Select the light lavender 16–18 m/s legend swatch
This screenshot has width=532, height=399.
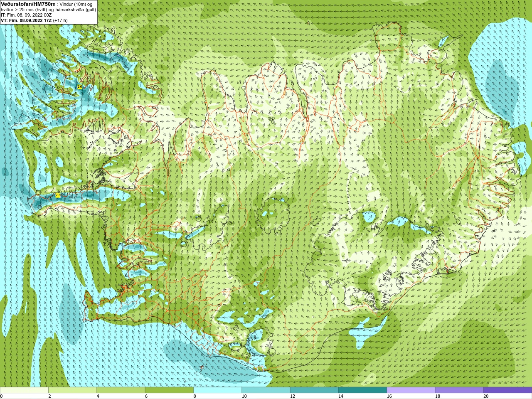[411, 390]
